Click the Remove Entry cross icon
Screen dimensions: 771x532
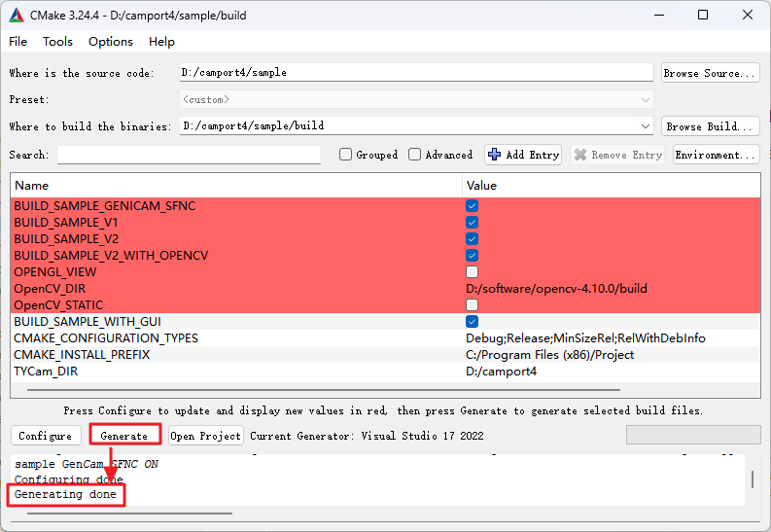[x=580, y=155]
